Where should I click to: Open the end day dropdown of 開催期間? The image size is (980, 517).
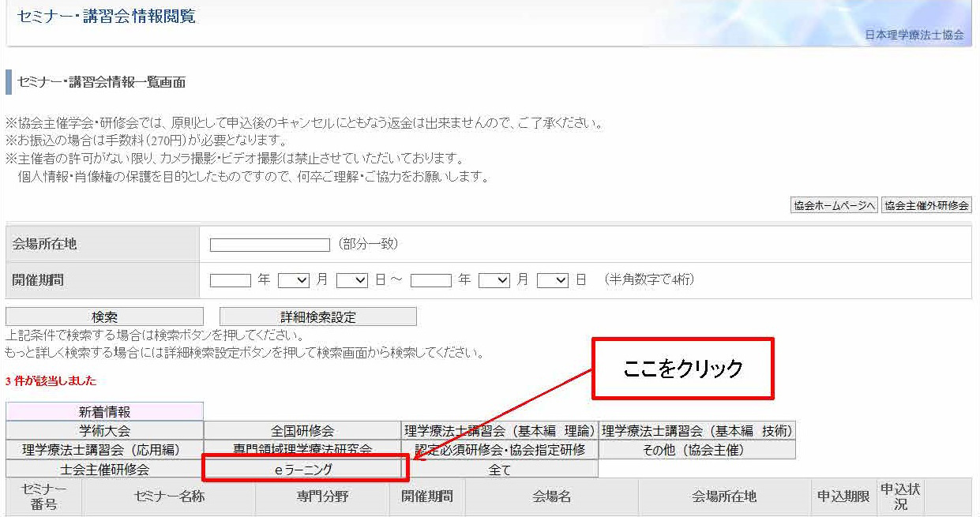pos(553,280)
